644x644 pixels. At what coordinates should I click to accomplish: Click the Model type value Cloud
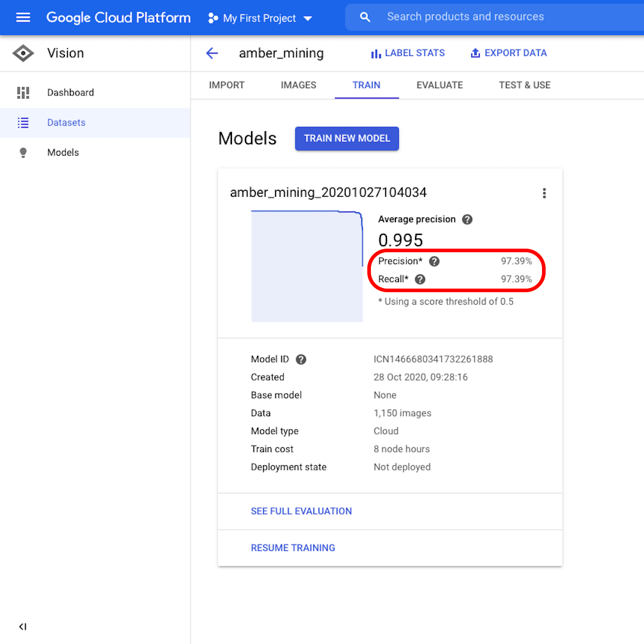click(386, 431)
